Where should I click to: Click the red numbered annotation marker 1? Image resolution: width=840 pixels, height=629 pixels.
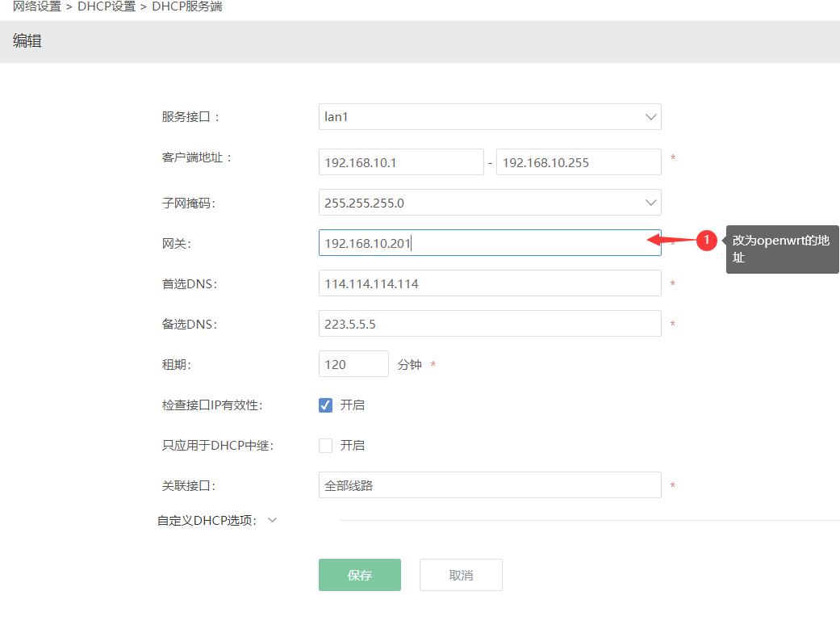705,240
